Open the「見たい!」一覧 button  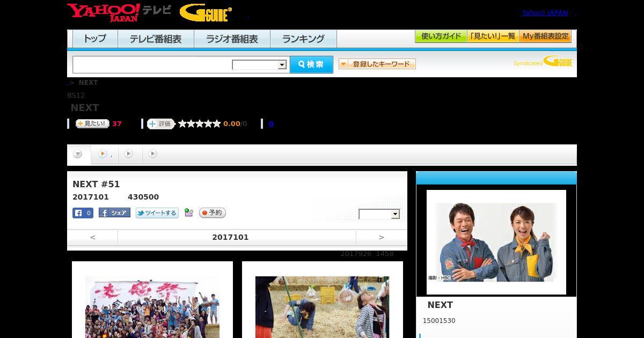pos(493,36)
